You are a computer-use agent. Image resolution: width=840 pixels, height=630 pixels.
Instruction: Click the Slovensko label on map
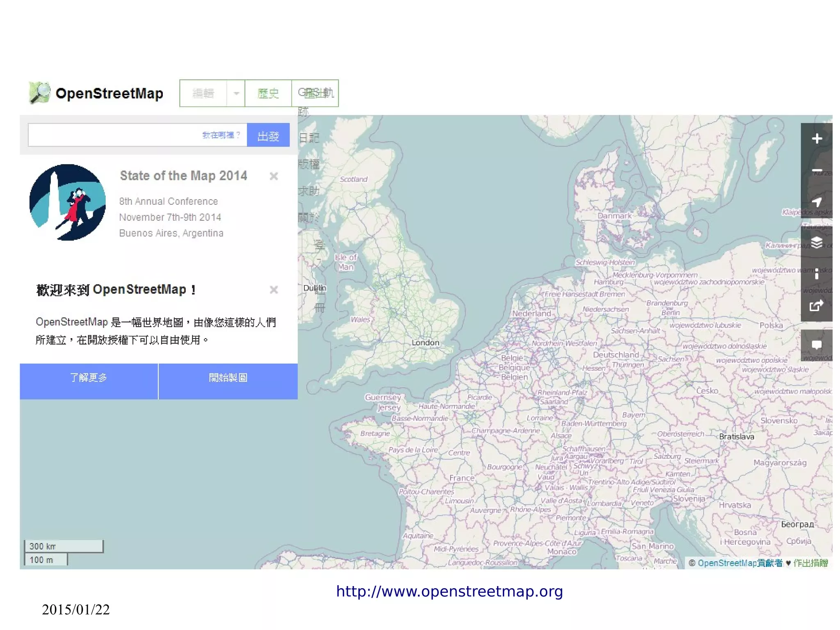pyautogui.click(x=779, y=420)
